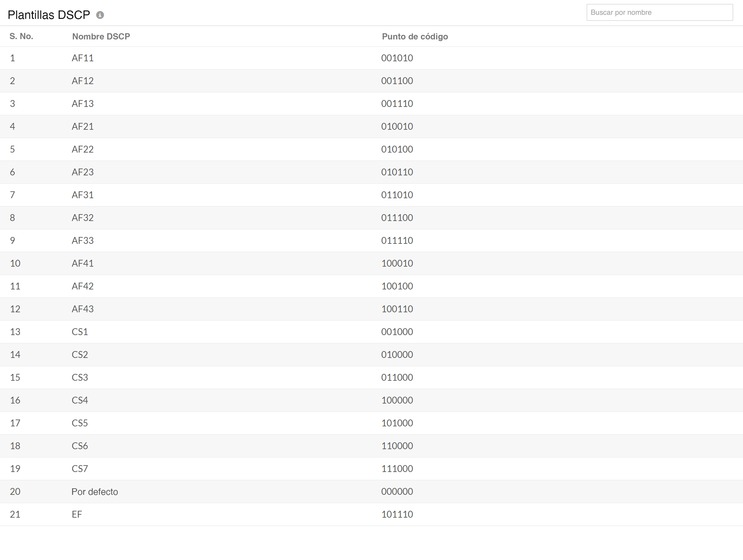This screenshot has width=743, height=560.
Task: Click the CS6 row
Action: click(x=80, y=446)
